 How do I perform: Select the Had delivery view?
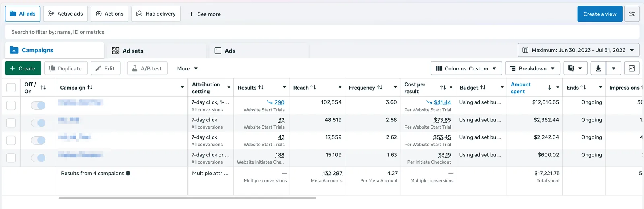(156, 14)
